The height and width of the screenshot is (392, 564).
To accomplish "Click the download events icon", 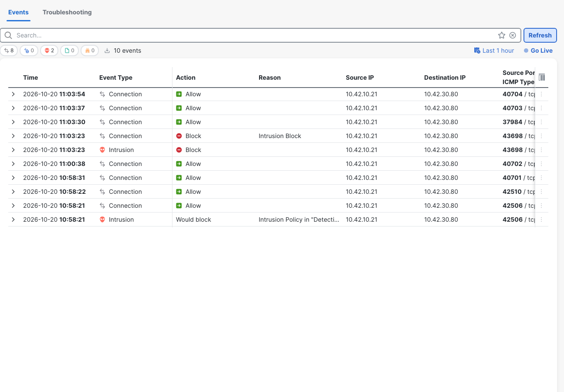I will 107,51.
